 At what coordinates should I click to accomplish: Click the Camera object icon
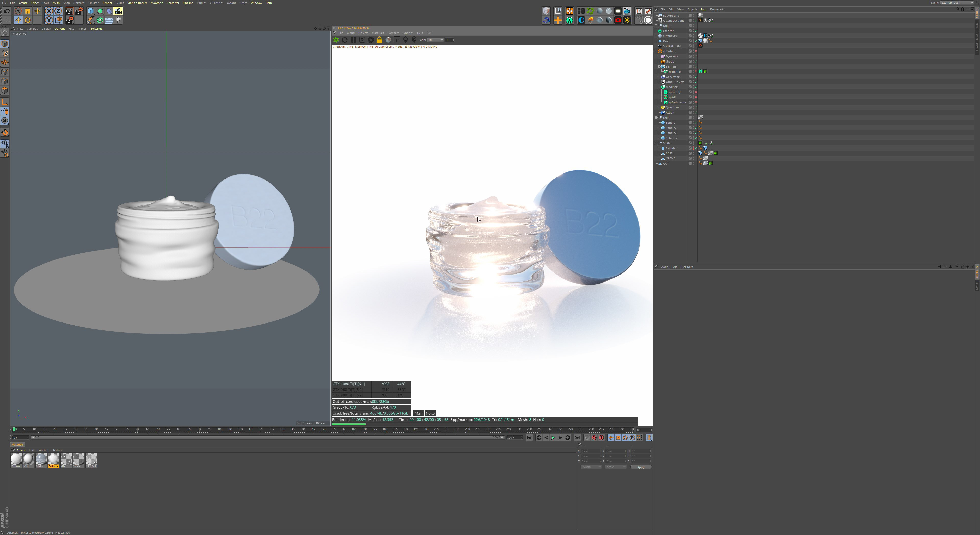point(118,11)
